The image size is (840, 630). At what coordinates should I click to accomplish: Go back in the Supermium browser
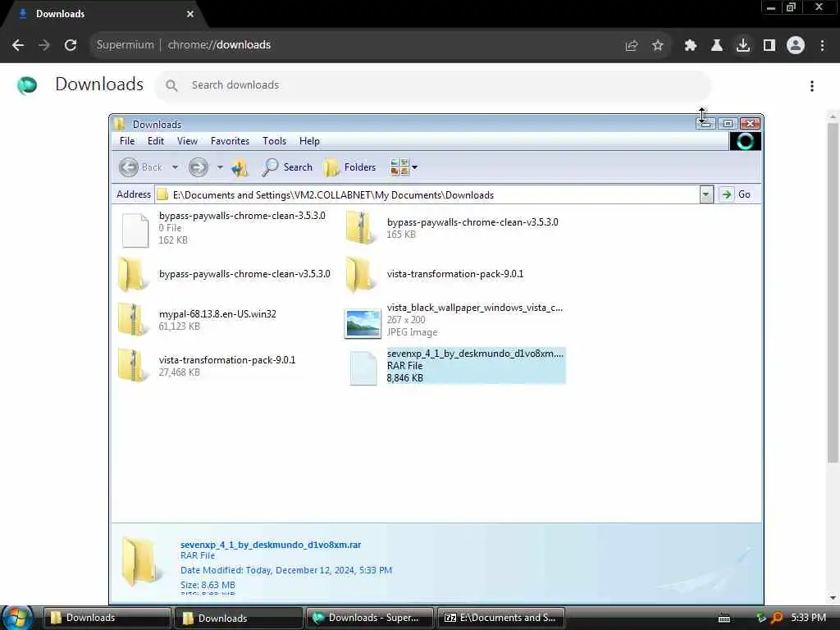pyautogui.click(x=18, y=45)
